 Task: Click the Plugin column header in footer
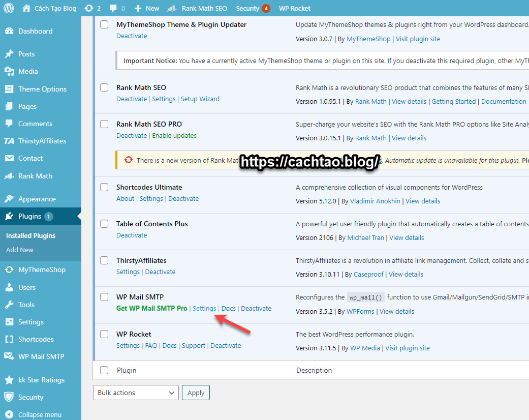click(127, 370)
